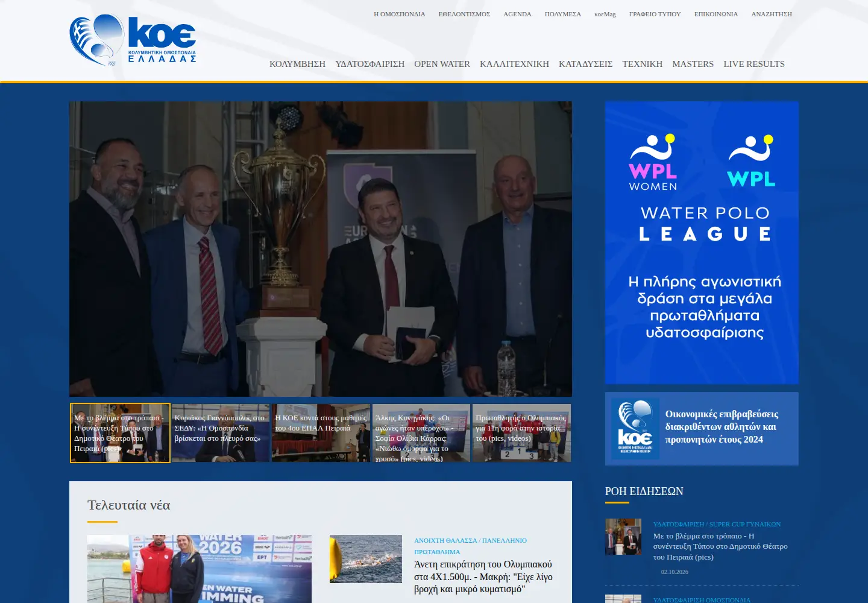Open LIVE RESULTS page
Screen dimensions: 868x603
754,64
